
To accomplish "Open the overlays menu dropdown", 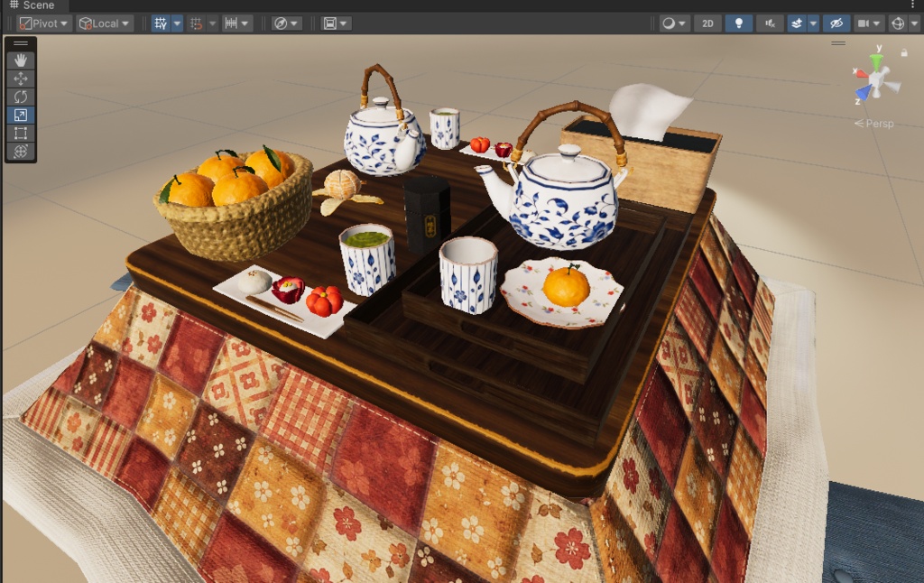I will (x=336, y=23).
